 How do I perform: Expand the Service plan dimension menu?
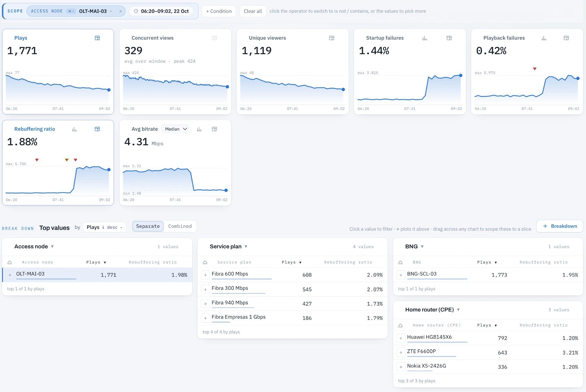tap(246, 247)
